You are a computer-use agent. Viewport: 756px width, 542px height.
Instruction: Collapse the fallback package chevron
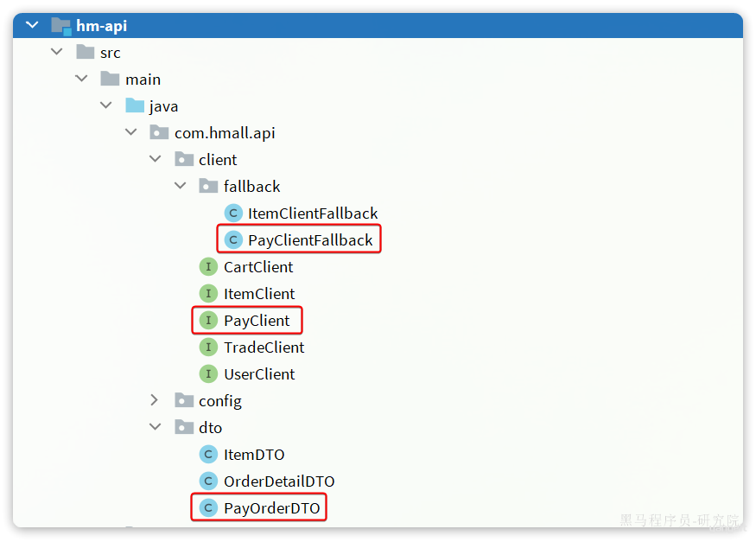(180, 186)
